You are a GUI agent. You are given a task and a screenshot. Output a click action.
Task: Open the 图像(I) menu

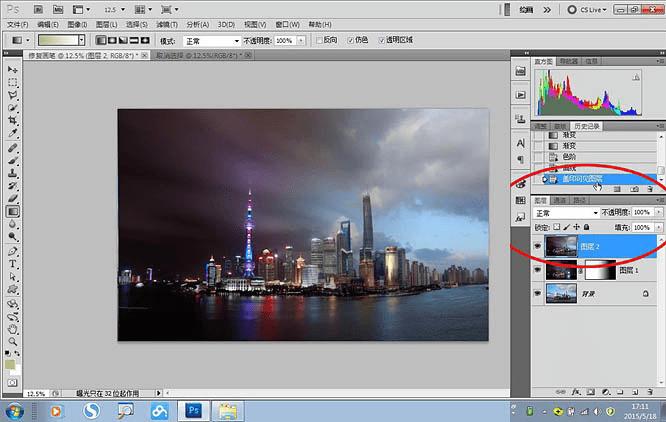pyautogui.click(x=77, y=25)
